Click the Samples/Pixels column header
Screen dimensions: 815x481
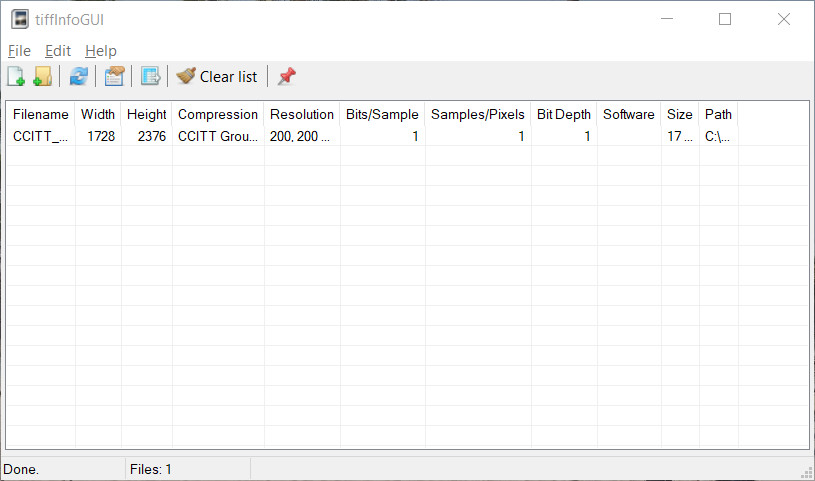click(478, 114)
